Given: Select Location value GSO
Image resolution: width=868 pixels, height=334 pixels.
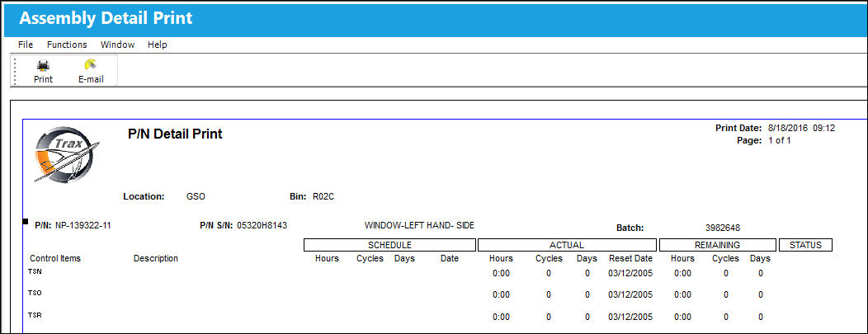Looking at the screenshot, I should point(196,196).
